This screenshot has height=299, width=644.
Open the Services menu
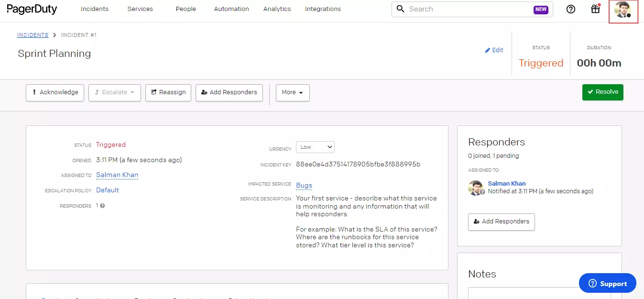tap(140, 9)
